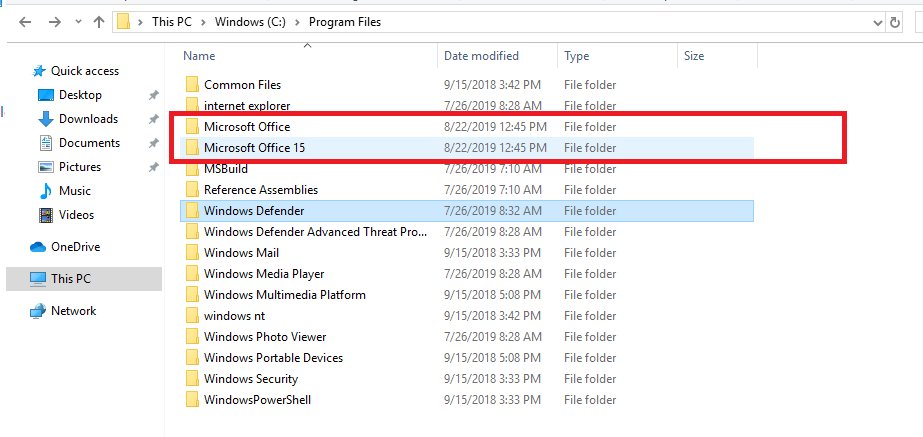
Task: Open Music in the navigation pane
Action: 75,191
